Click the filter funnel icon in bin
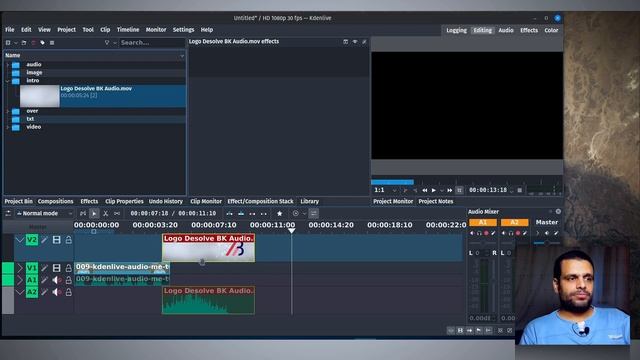 point(107,42)
